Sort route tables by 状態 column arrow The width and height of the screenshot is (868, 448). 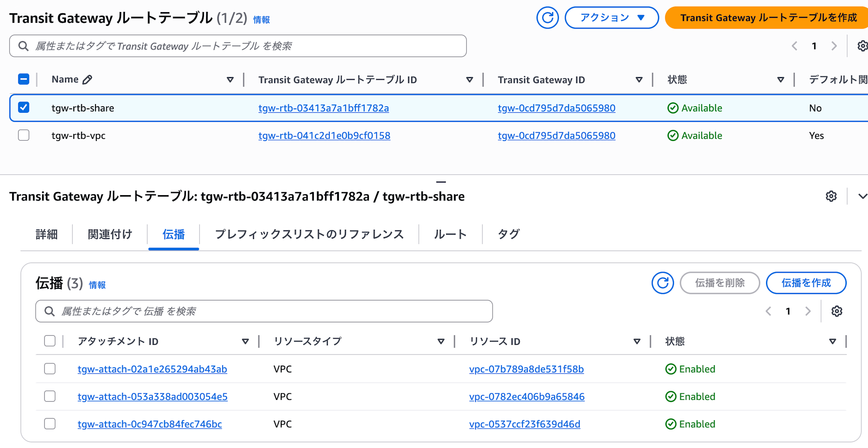pyautogui.click(x=780, y=80)
